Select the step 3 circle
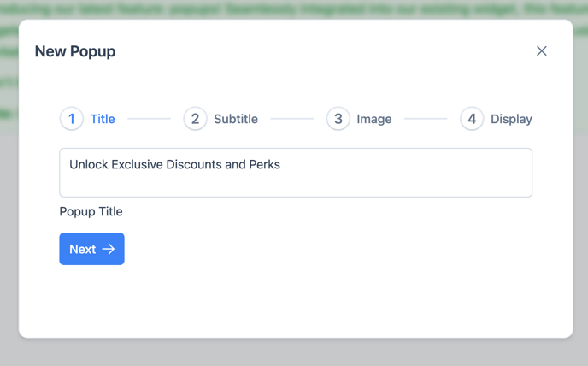This screenshot has width=588, height=366. [x=338, y=119]
